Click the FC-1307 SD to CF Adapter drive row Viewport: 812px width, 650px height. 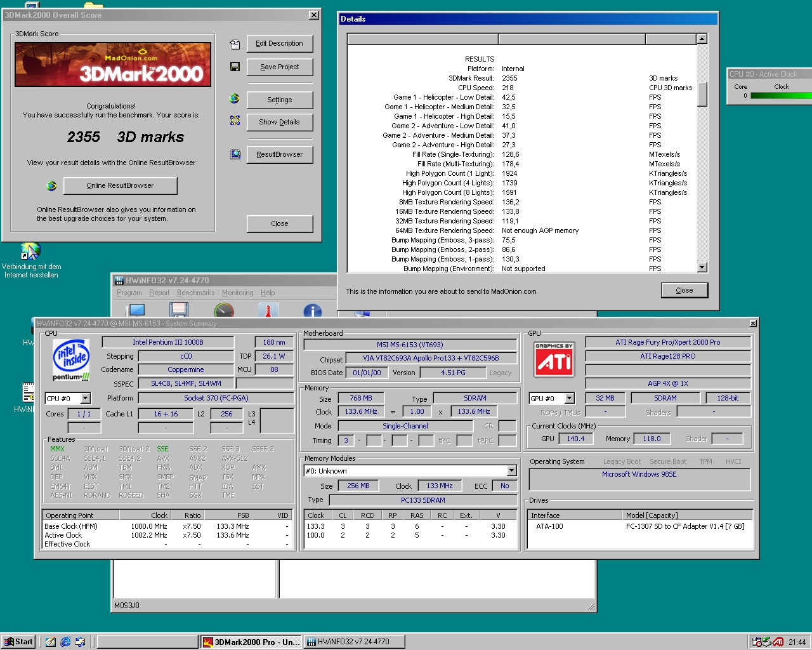pyautogui.click(x=640, y=526)
